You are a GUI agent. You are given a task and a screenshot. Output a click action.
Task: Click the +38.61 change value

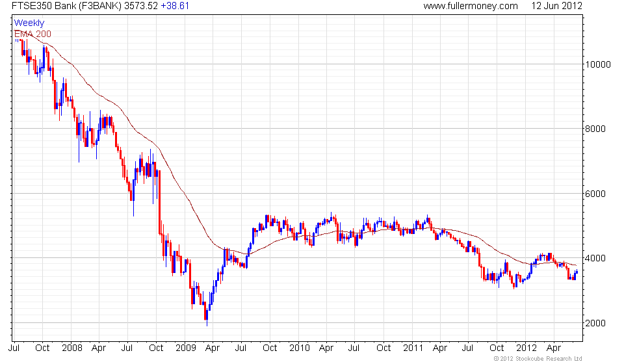click(x=175, y=6)
